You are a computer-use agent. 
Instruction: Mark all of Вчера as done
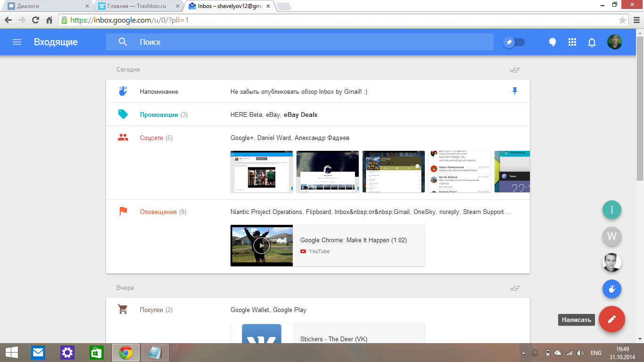pos(514,288)
